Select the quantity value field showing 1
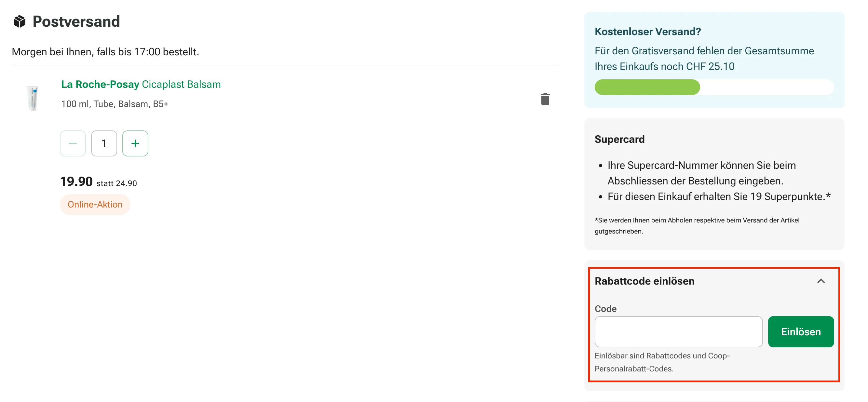Screen dimensions: 868x402 click(x=104, y=143)
